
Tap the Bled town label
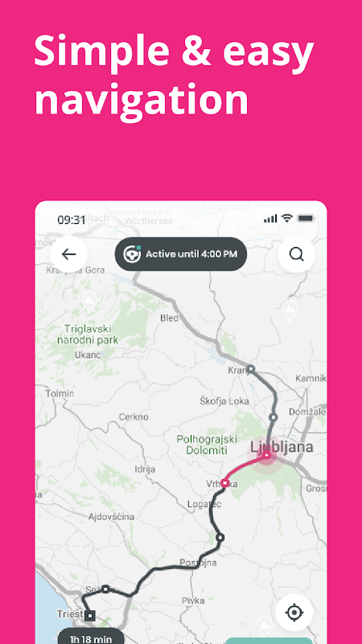(x=169, y=318)
